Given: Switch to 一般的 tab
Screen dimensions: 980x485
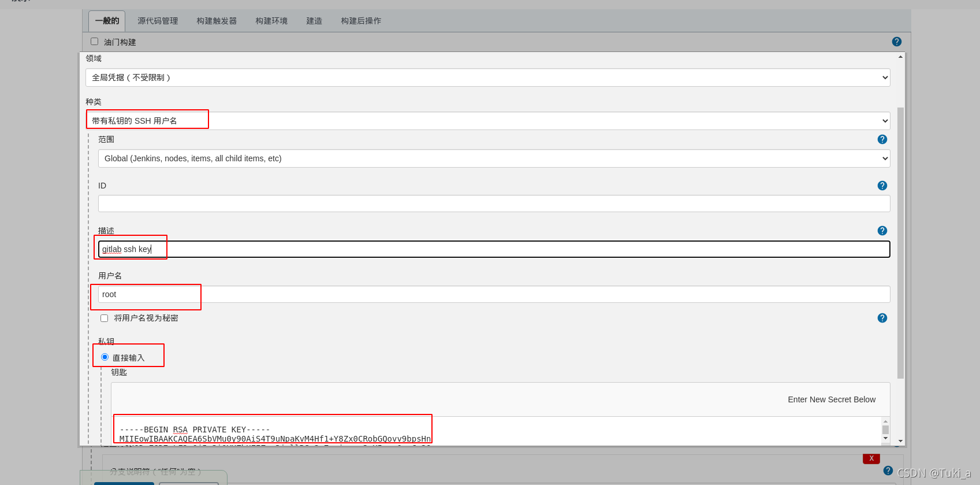Looking at the screenshot, I should 107,21.
